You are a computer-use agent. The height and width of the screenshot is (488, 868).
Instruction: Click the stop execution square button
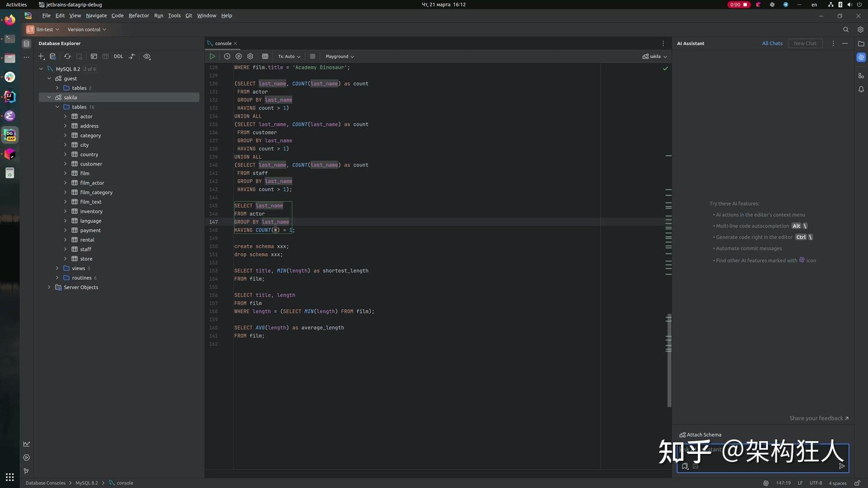coord(312,56)
